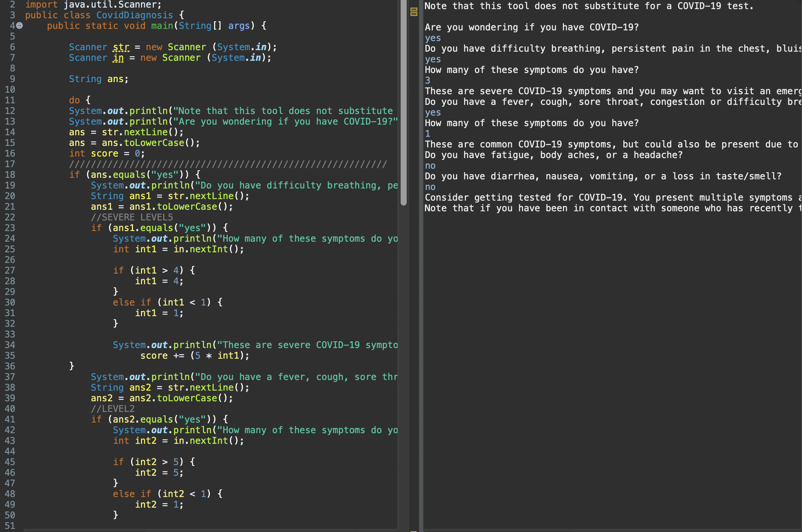The width and height of the screenshot is (802, 532).
Task: Click console input '3' under first symptoms count
Action: click(428, 81)
